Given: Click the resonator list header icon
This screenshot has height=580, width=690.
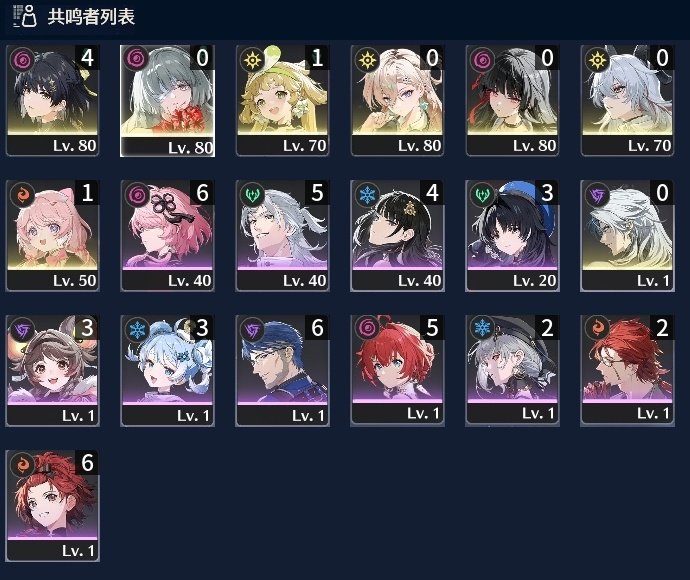Looking at the screenshot, I should click(x=25, y=17).
